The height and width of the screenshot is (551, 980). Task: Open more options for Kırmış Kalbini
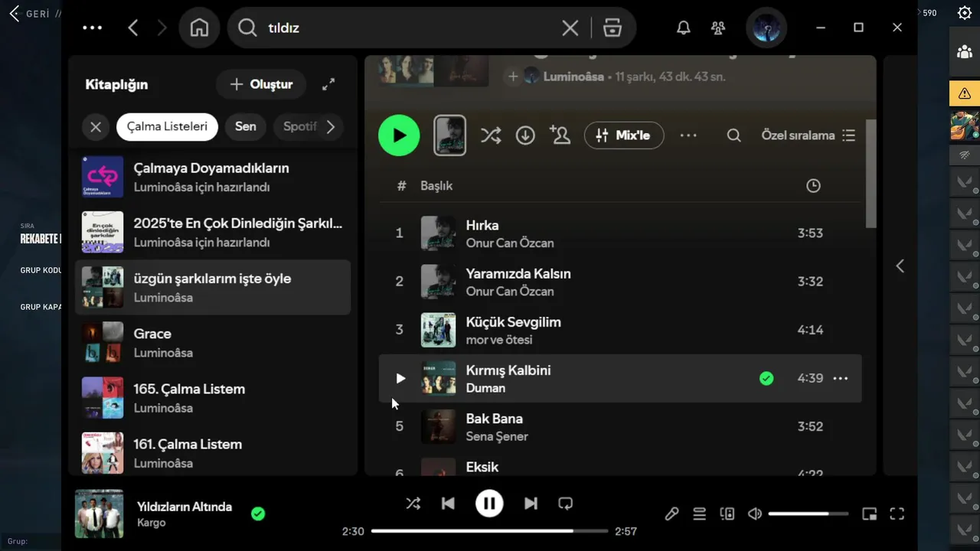(841, 378)
